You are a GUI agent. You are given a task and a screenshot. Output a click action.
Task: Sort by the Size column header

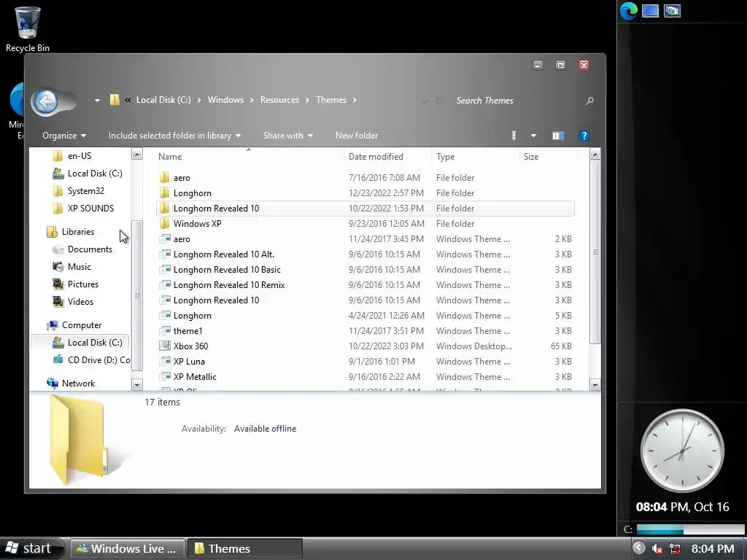[x=548, y=157]
